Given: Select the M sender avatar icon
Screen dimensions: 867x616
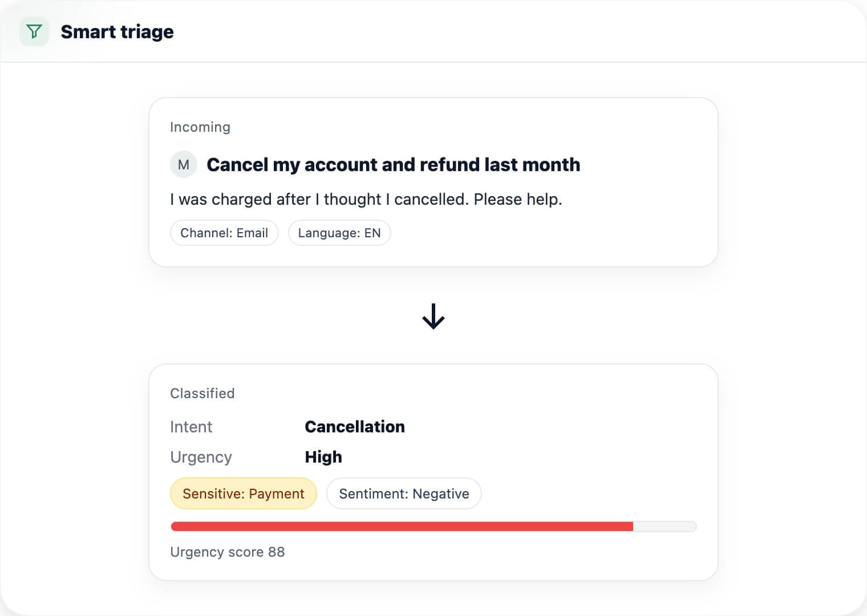Looking at the screenshot, I should 183,164.
